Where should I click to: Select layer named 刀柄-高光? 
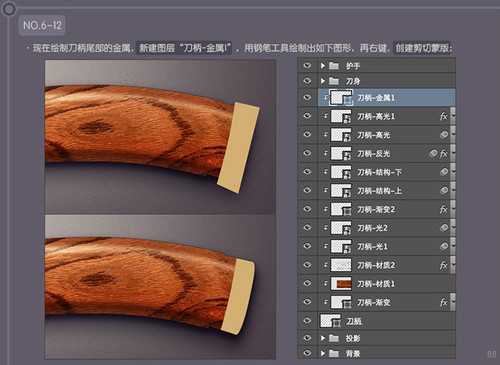pyautogui.click(x=373, y=135)
